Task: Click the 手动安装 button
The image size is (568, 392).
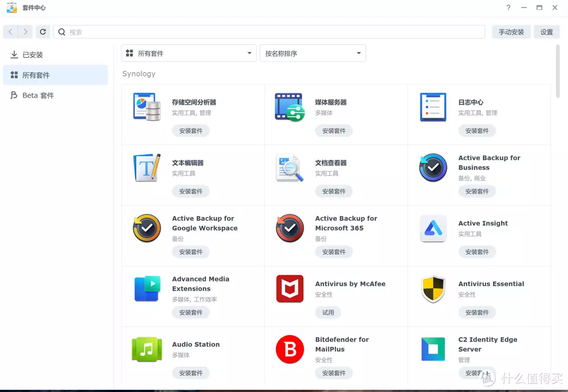Action: pos(511,32)
